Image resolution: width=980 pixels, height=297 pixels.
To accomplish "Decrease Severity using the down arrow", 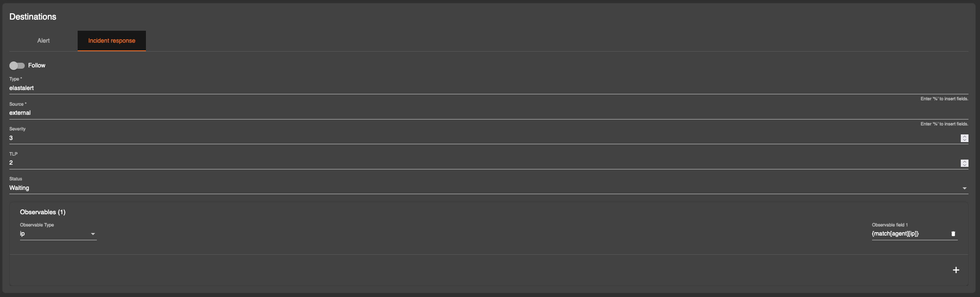I will 964,140.
